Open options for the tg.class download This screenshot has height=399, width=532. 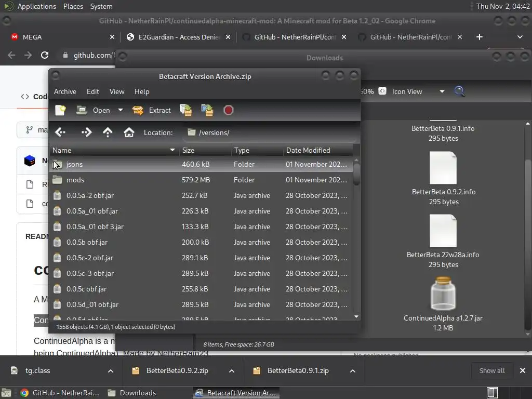tap(111, 371)
